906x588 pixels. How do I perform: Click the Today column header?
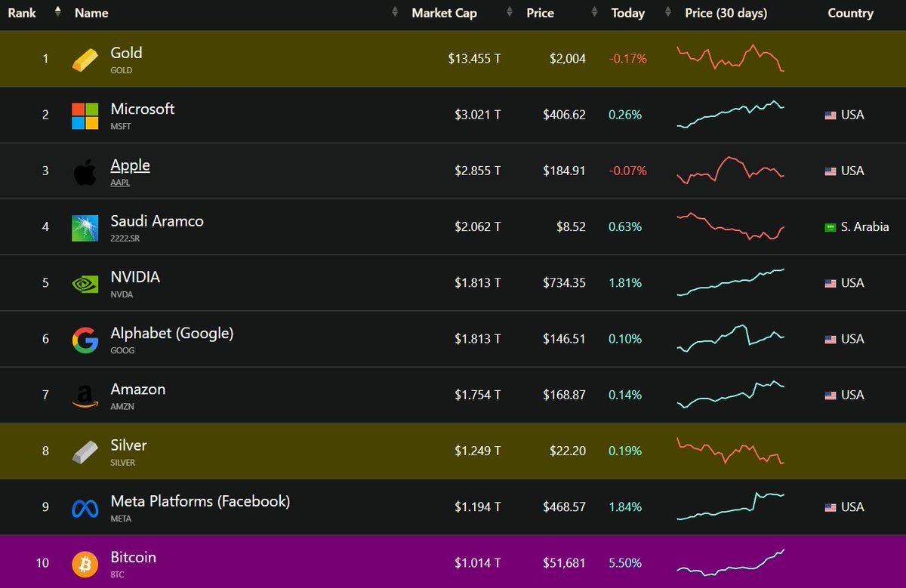pos(628,13)
